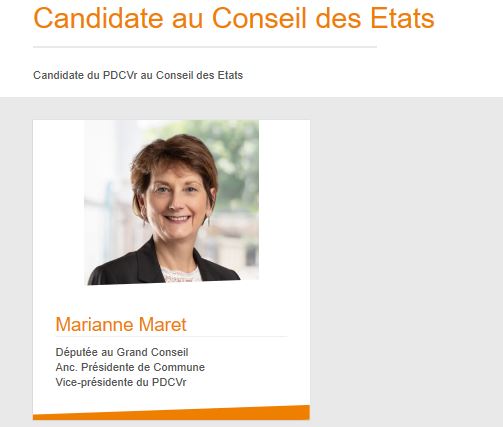Click the thin line beneath the Marianne Maret name
Viewport: 503px width, 427px height.
point(172,337)
